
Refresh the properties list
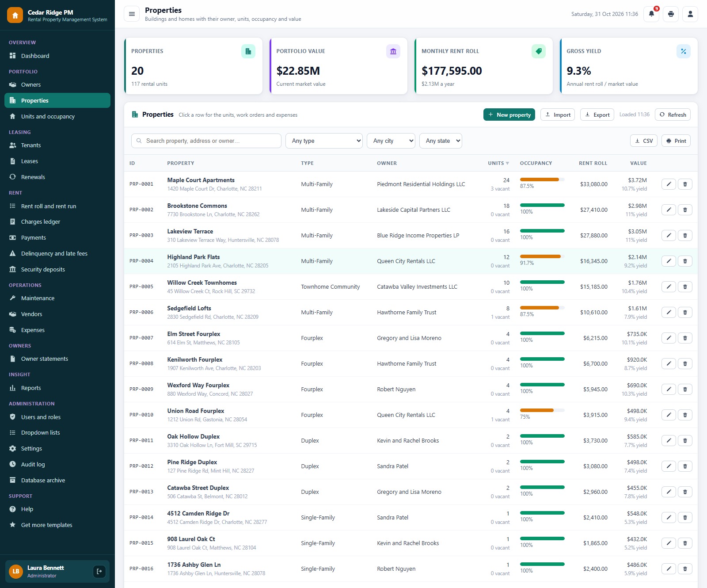[673, 115]
